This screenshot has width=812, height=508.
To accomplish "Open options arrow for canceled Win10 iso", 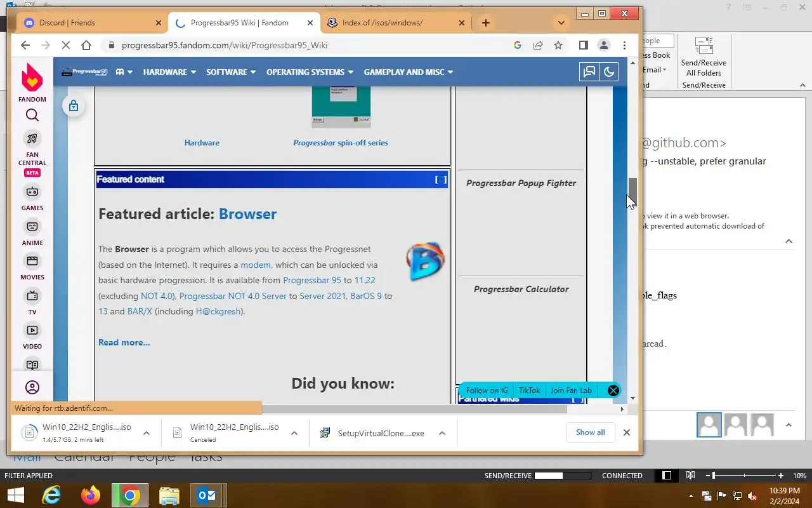I will point(294,433).
